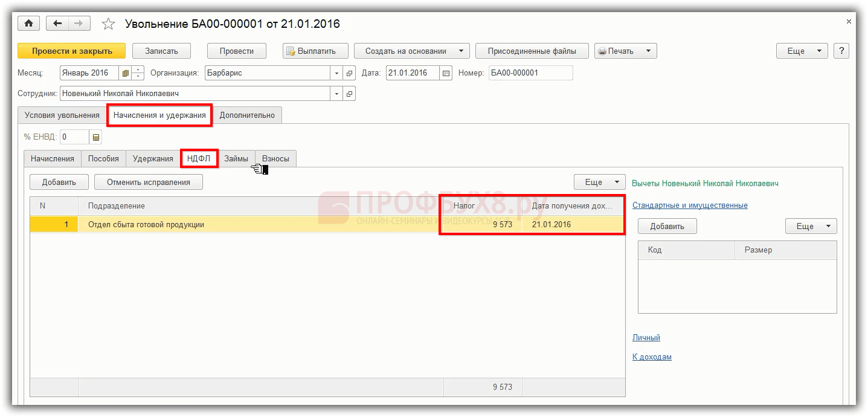Click Код column header in deductions
The width and height of the screenshot is (868, 417).
click(x=686, y=250)
